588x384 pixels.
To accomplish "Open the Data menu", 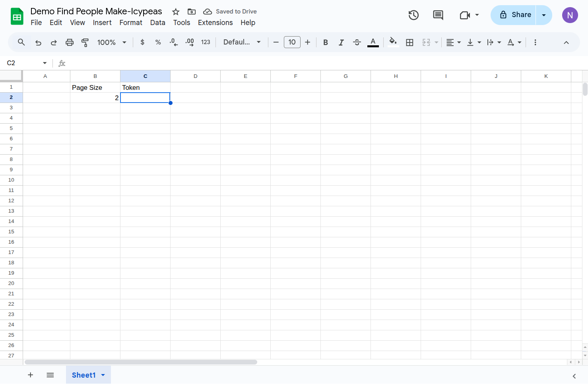I will [x=157, y=23].
